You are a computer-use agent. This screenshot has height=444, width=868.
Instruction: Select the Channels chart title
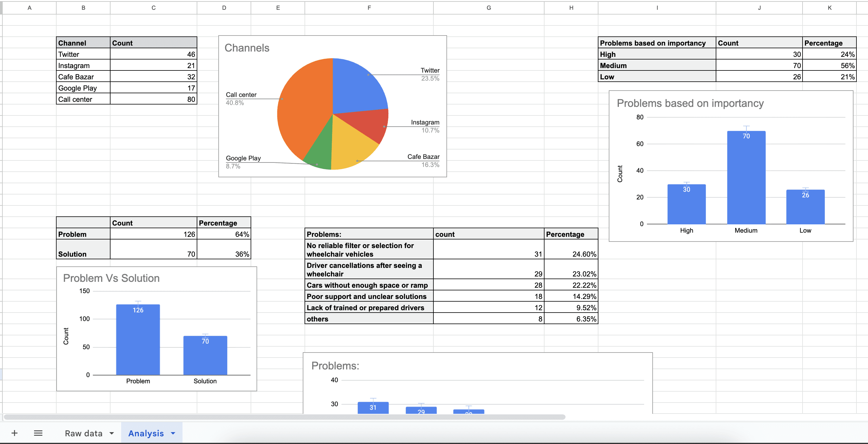coord(247,48)
